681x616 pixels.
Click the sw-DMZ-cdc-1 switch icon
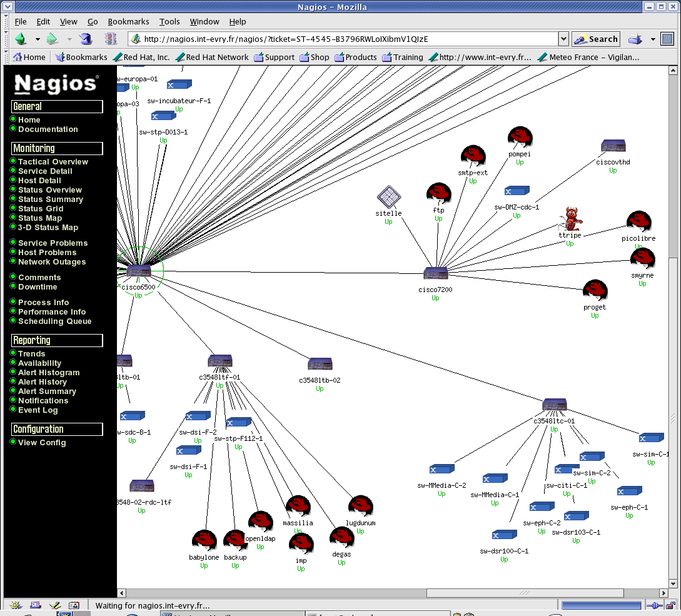point(517,189)
